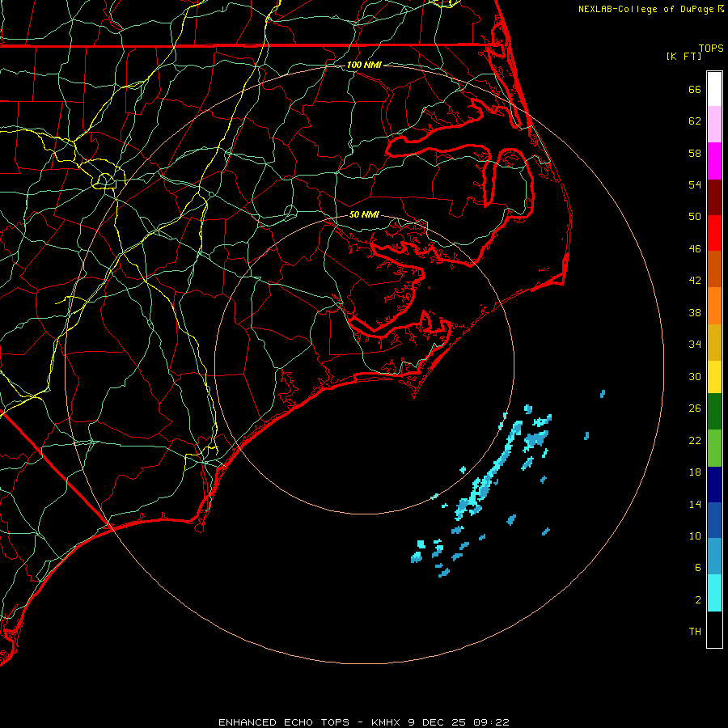
Task: Select the 10 legend scale number
Action: click(695, 535)
